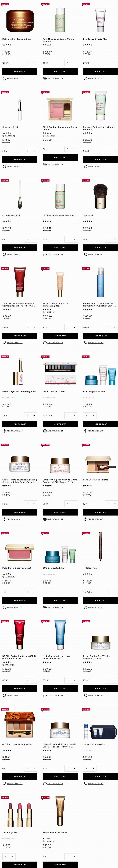
Task: Click Add To Wish List link for HydraQuench Cream-Mask
Action: pyautogui.click(x=55, y=696)
